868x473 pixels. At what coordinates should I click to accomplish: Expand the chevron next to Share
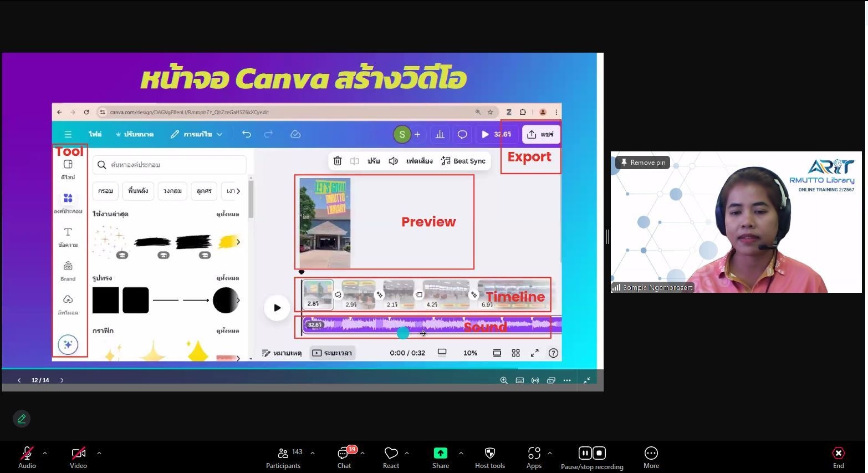(461, 453)
